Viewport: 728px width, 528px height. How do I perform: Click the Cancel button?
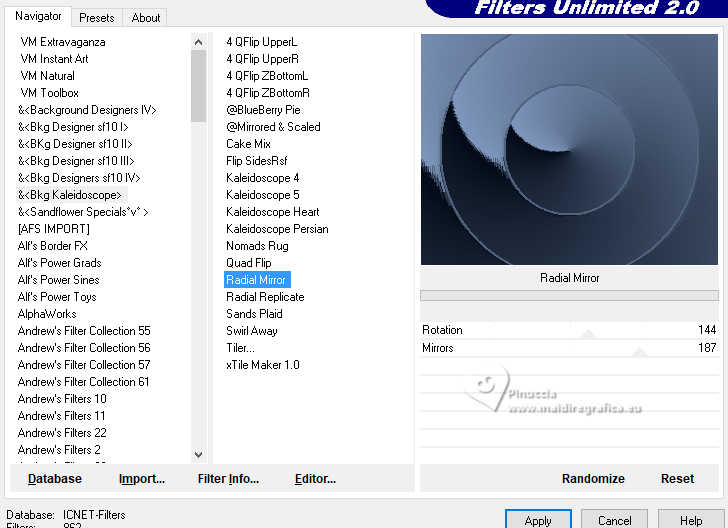point(614,521)
